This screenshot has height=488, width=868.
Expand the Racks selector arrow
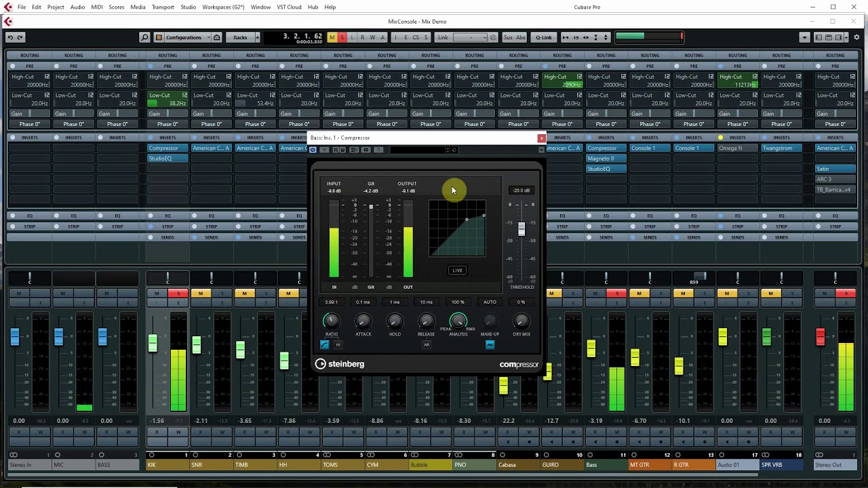click(257, 37)
